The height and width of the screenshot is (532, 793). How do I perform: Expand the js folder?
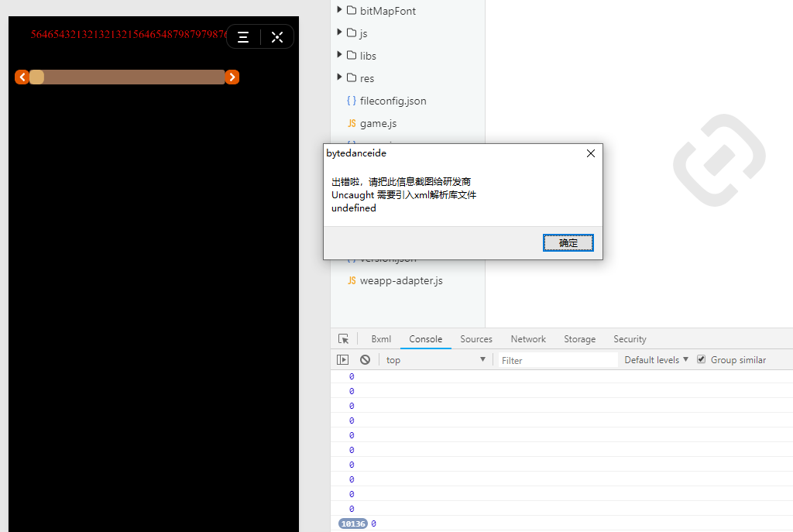coord(339,32)
